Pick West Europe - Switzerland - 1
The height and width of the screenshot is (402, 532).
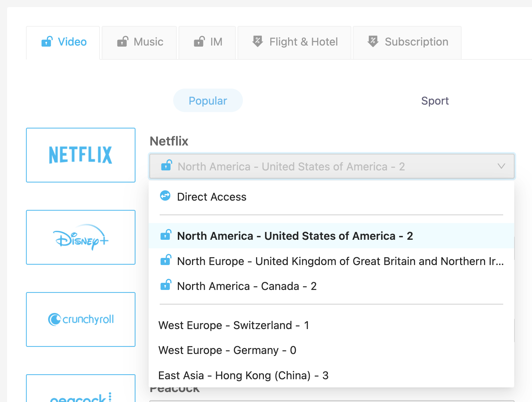point(331,325)
